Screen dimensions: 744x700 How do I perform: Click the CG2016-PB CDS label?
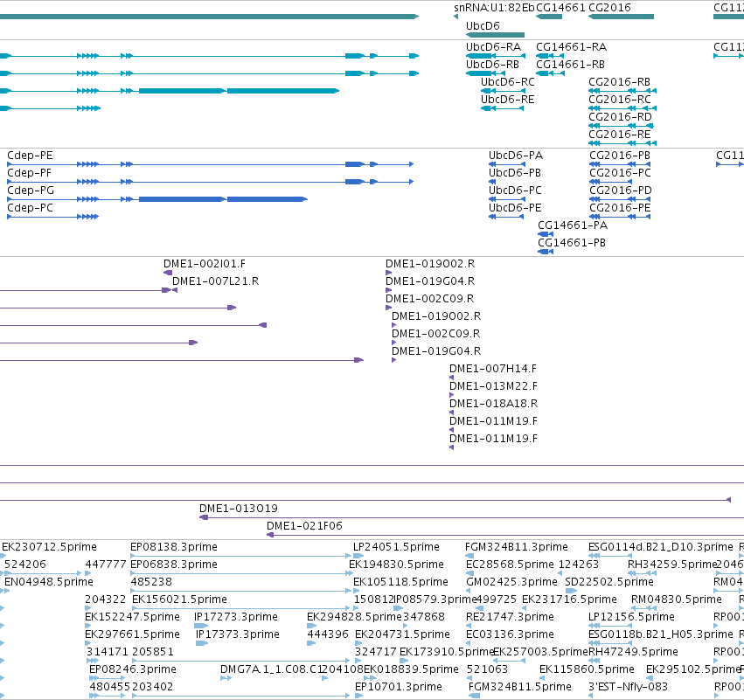pyautogui.click(x=620, y=156)
